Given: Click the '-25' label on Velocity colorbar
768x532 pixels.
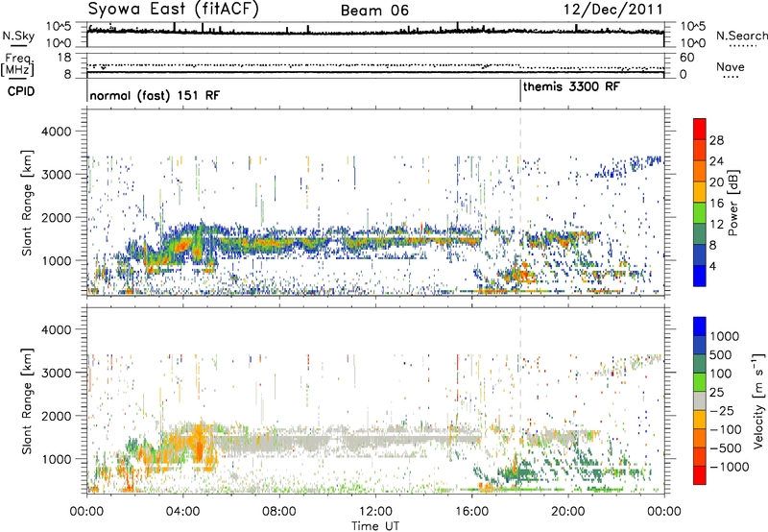Looking at the screenshot, I should click(x=723, y=410).
